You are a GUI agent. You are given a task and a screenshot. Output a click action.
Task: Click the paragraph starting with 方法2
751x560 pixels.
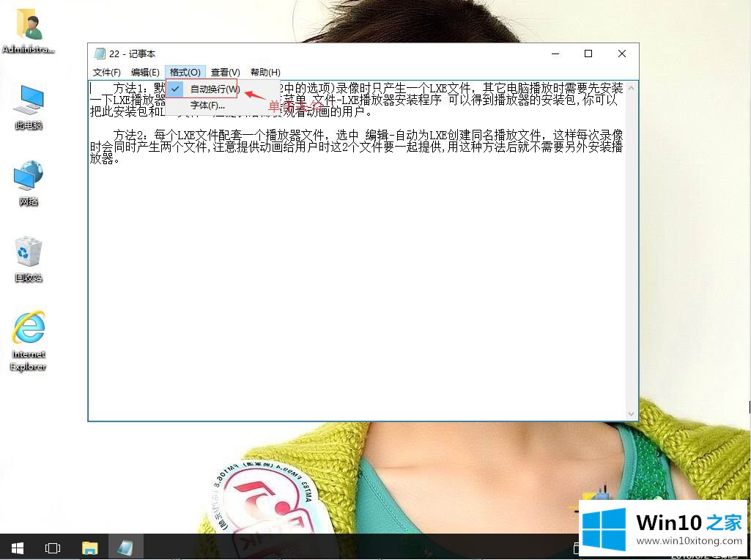(356, 147)
